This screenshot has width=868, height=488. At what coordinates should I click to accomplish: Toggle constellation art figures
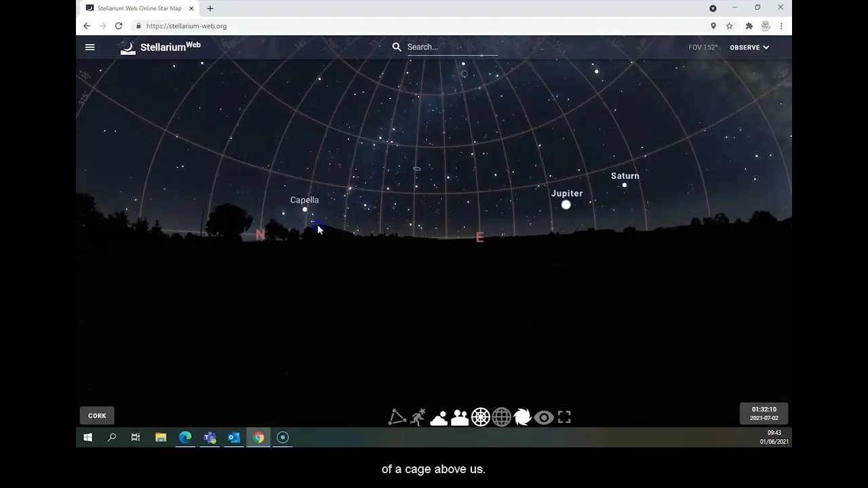pyautogui.click(x=418, y=418)
